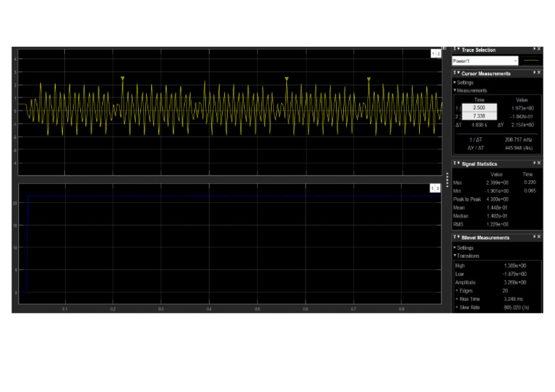This screenshot has height=392, width=555.
Task: Click the Min time value 0.085
Action: click(x=530, y=191)
